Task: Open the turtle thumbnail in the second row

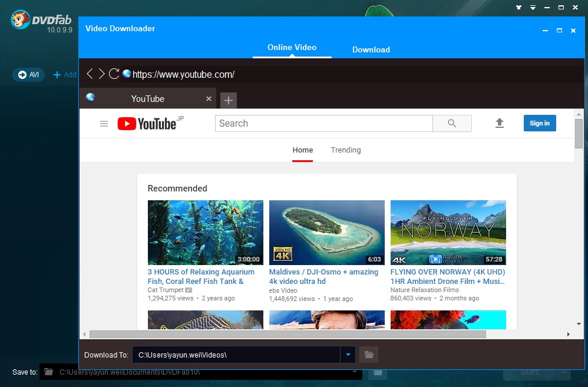Action: (x=206, y=320)
